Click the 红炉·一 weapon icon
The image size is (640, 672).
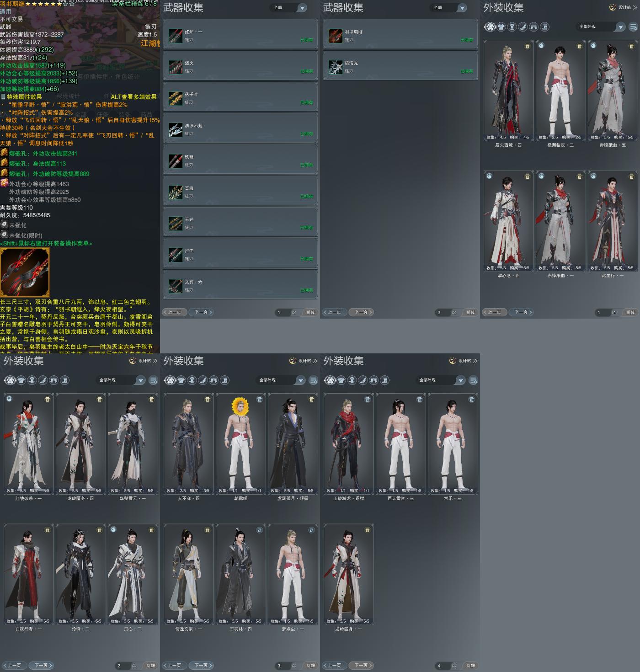click(176, 36)
